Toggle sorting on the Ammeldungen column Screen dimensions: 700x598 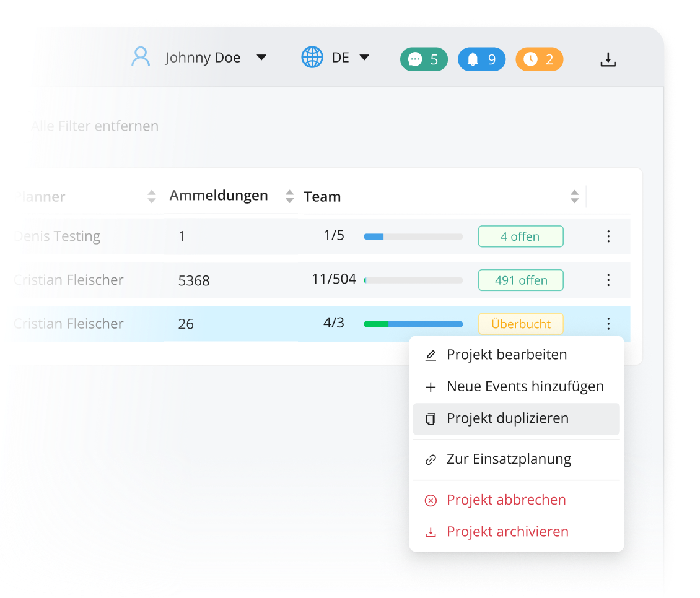click(289, 196)
